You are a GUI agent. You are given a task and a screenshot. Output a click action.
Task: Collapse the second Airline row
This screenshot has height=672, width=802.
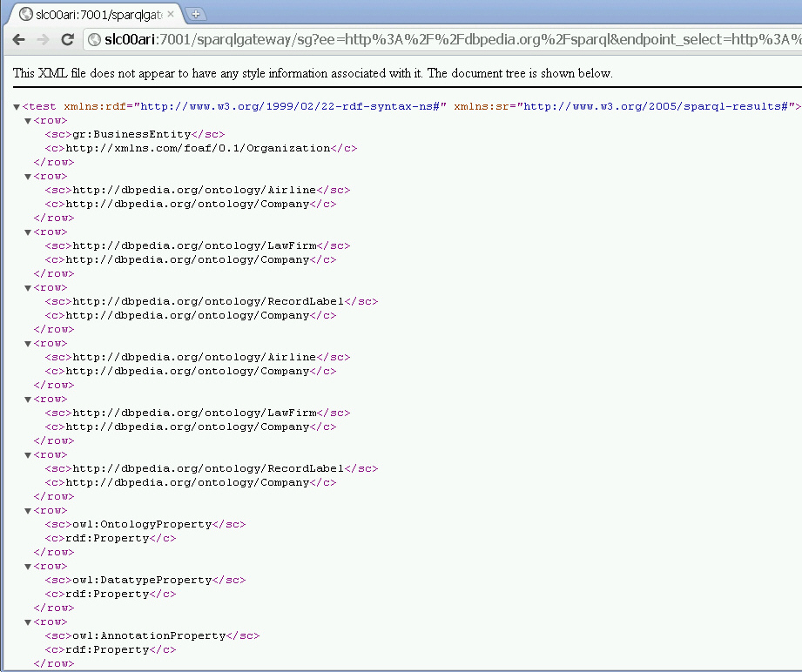point(28,344)
